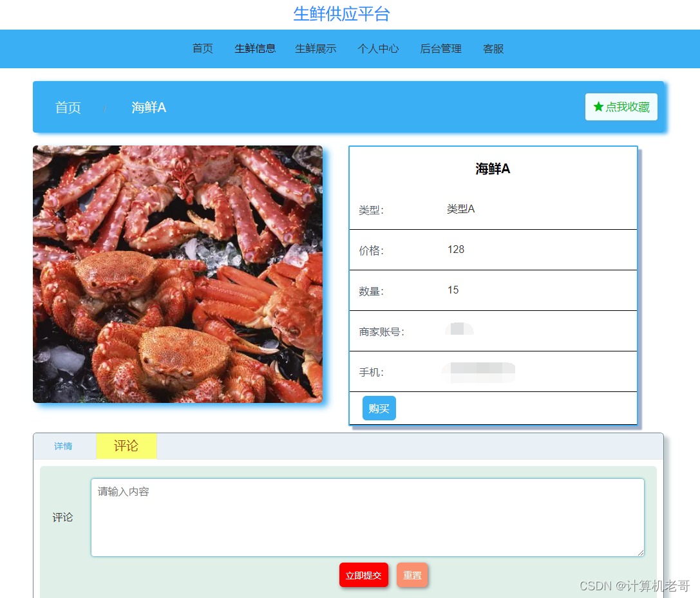Click the 首页 breadcrumb link
This screenshot has width=700, height=598.
pos(68,107)
